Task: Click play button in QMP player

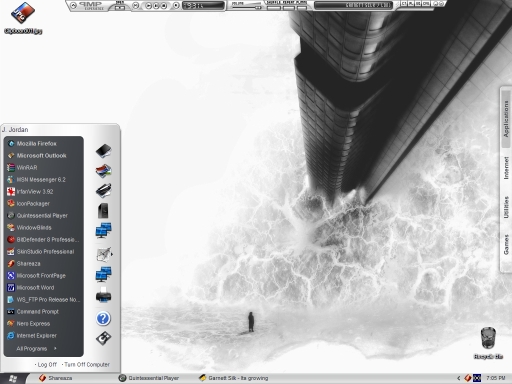Action: coord(149,6)
